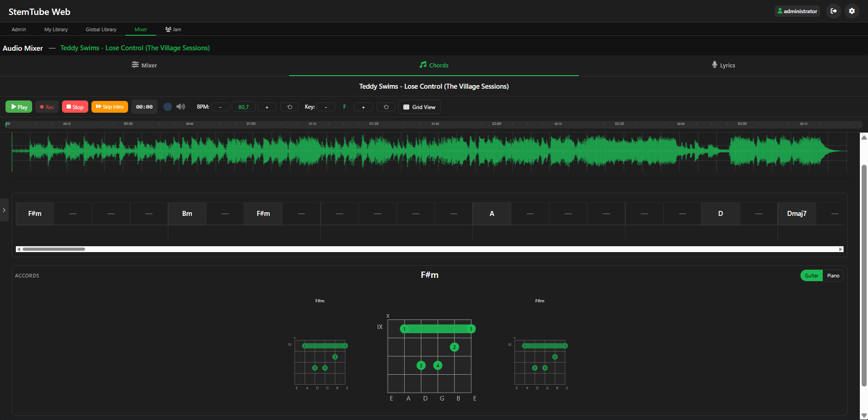Select the second F#m chord cell
The width and height of the screenshot is (868, 420).
[263, 214]
